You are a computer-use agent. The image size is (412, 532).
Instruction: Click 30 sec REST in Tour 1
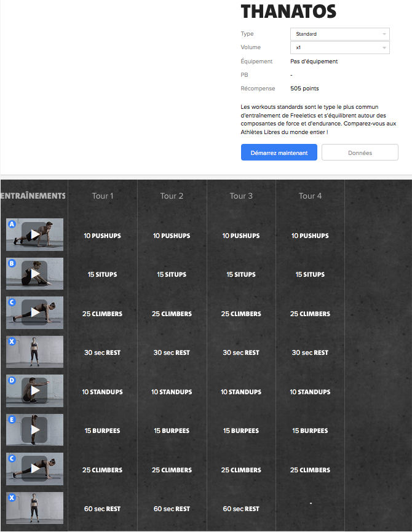coord(103,352)
